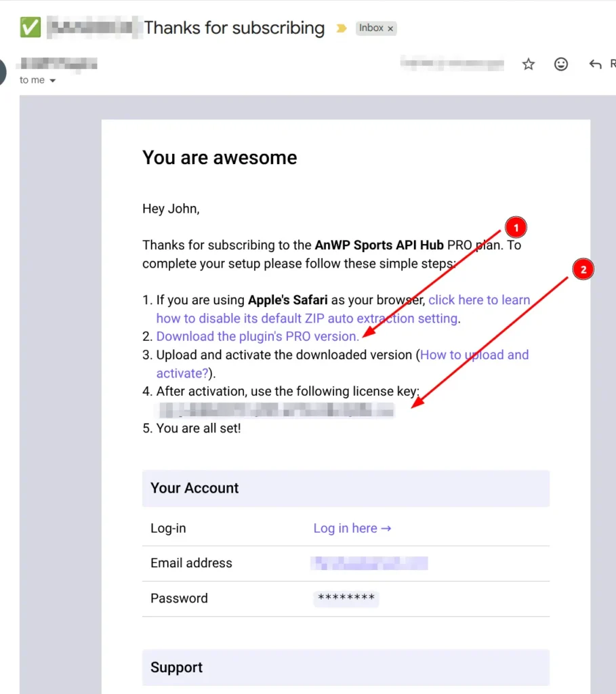Click the 'Log in here →' link
The image size is (616, 694).
352,528
